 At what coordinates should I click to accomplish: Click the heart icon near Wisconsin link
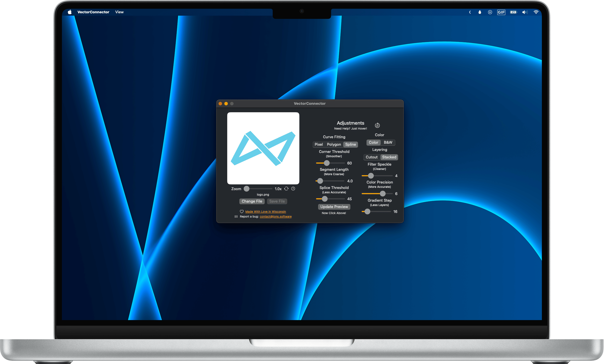[242, 211]
